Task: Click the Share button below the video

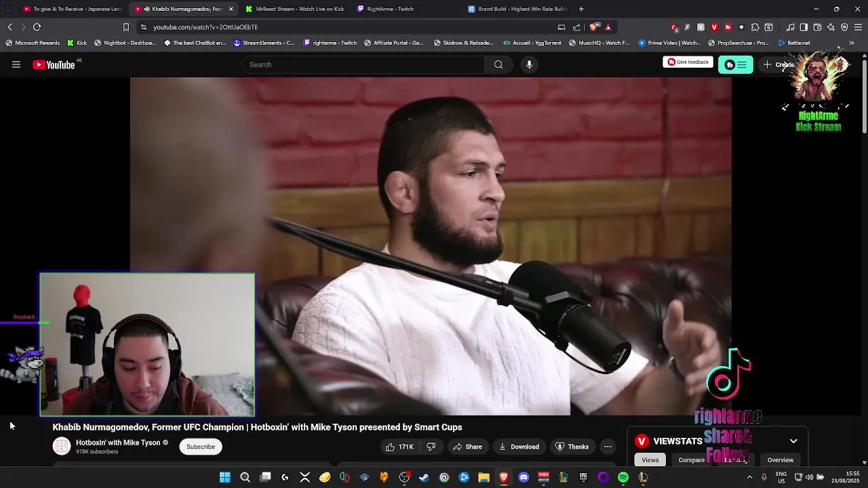Action: (467, 447)
